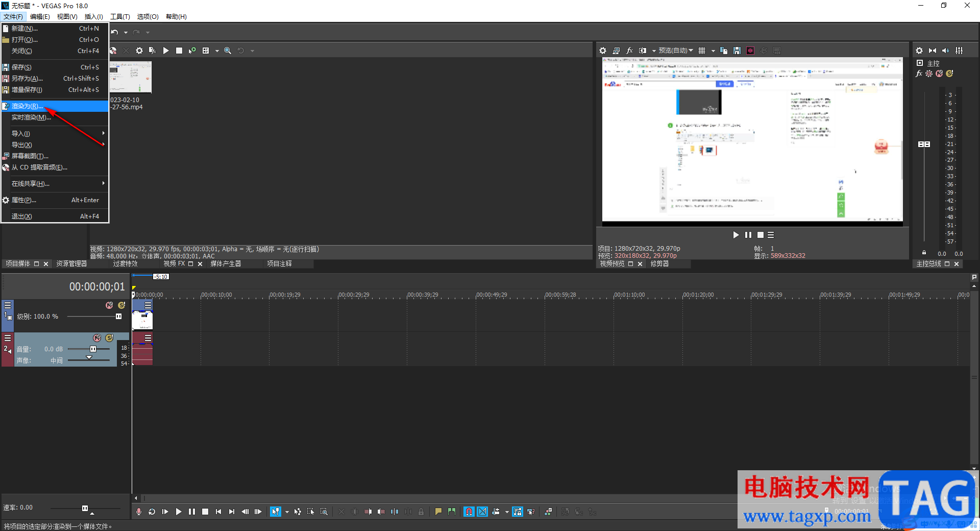Stop playback in the timeline transport
The height and width of the screenshot is (531, 980).
click(x=205, y=512)
